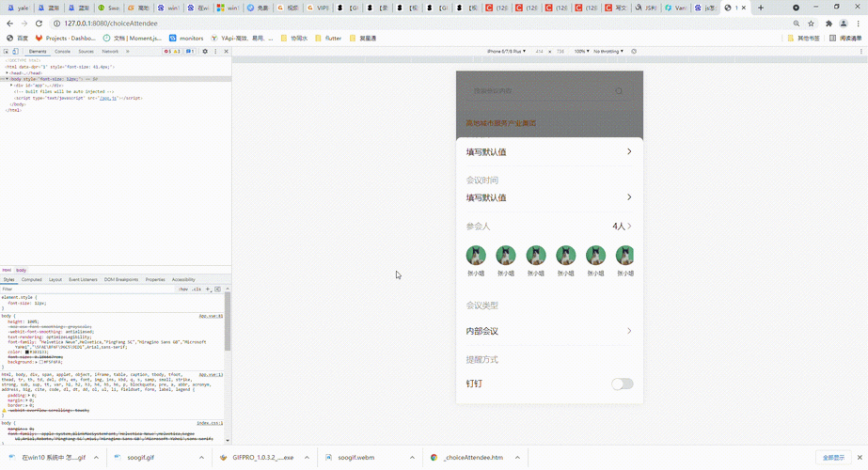Open a new browser tab

click(x=761, y=8)
